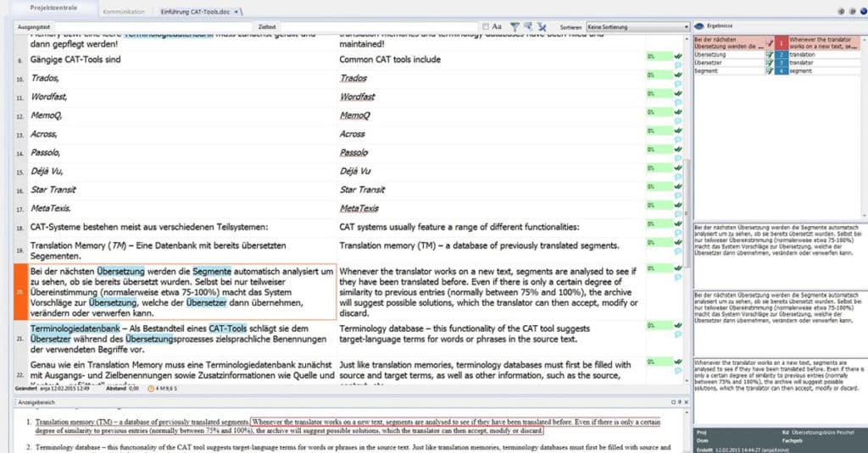
Task: Float the Anzeigebereich panel via its window button
Action: pos(674,402)
